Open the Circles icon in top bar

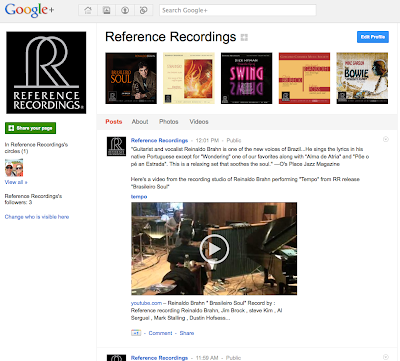(x=144, y=10)
